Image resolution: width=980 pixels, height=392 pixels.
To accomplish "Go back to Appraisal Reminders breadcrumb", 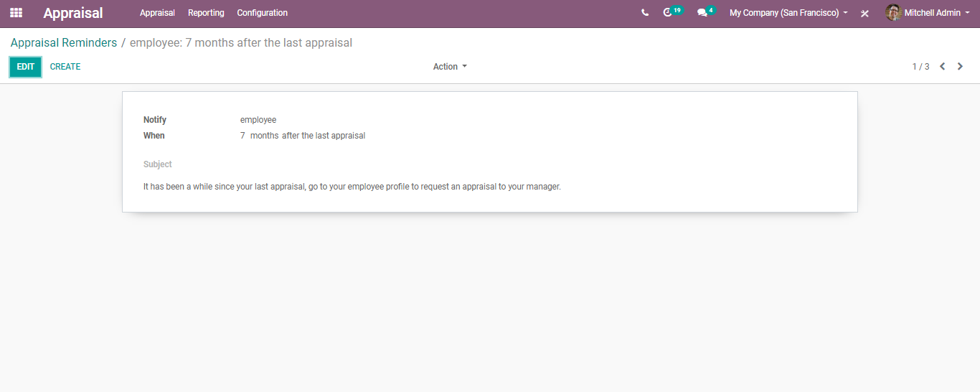I will point(64,43).
